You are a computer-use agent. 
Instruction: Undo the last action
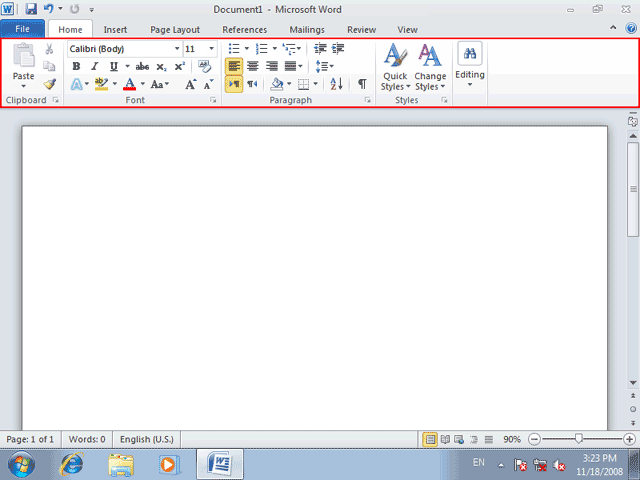tap(49, 9)
